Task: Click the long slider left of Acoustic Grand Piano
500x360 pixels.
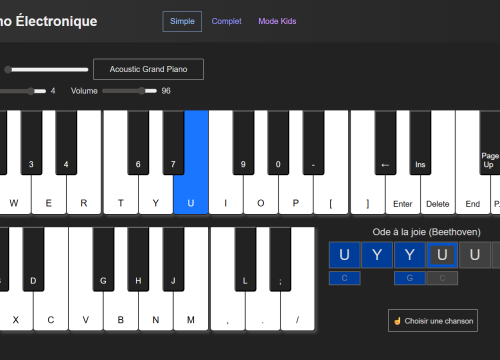Action: [46, 70]
